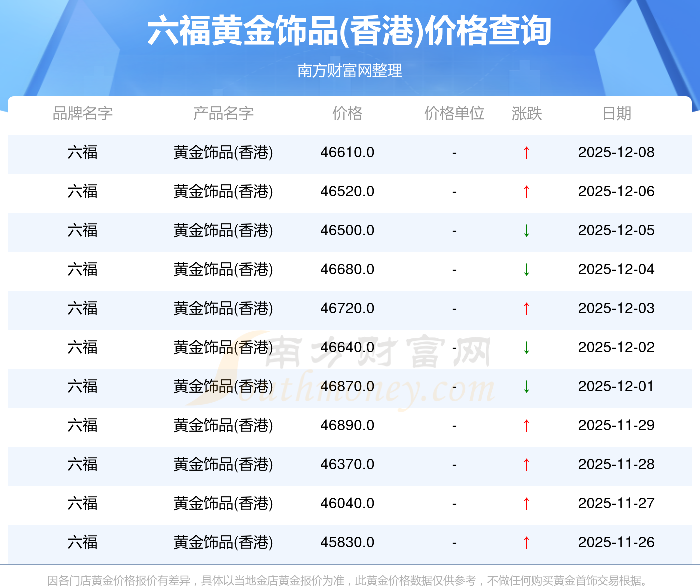The image size is (700, 588).
Task: Click the date 2025-12-04
Action: pyautogui.click(x=616, y=269)
